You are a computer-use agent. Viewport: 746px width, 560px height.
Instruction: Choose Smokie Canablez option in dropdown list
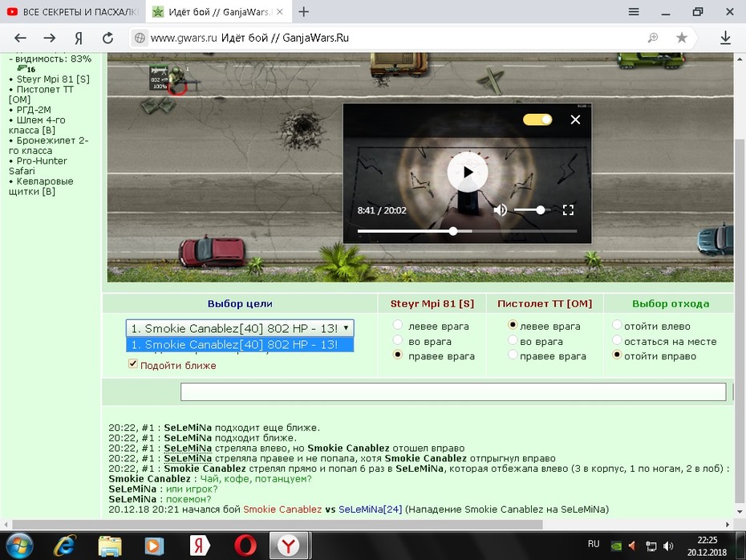point(240,344)
